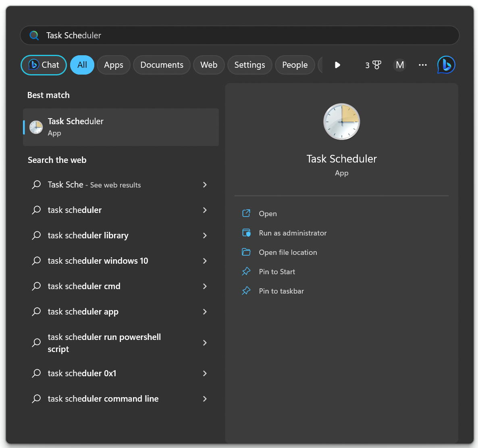Click the Run as administrator shield icon
This screenshot has height=448, width=478.
[x=246, y=233]
